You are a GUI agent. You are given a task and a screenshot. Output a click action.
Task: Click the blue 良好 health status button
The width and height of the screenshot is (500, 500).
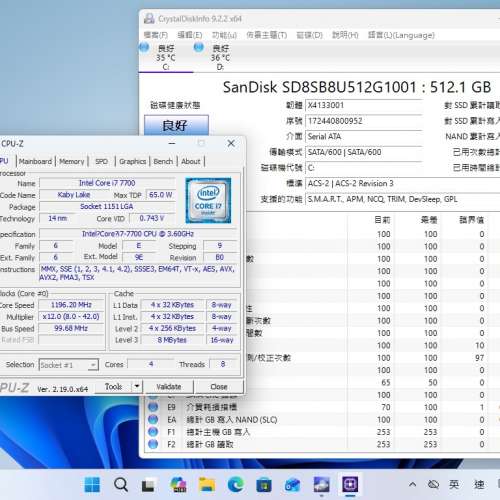(x=176, y=125)
